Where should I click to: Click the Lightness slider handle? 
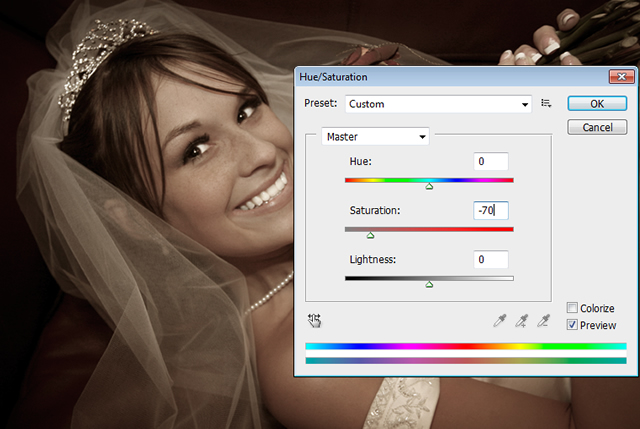click(x=429, y=285)
